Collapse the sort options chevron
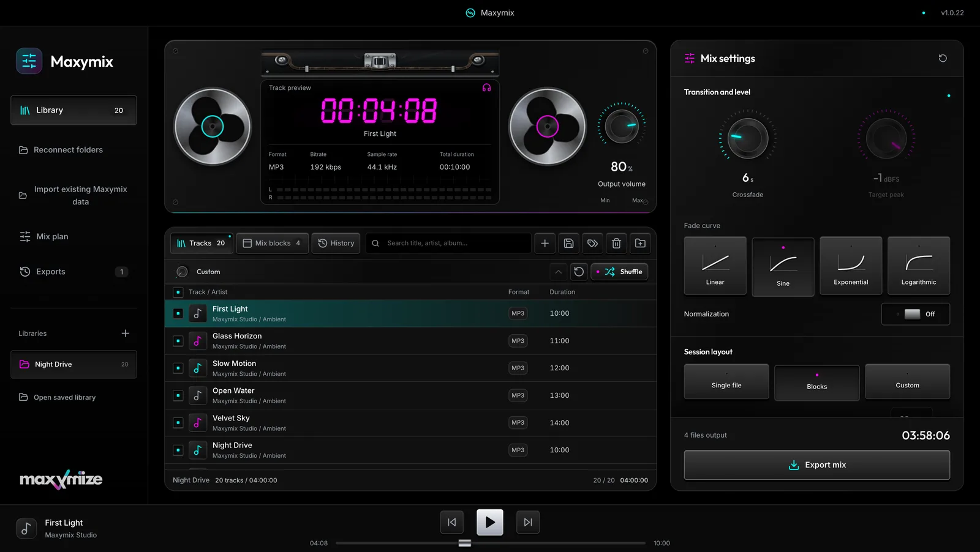Image resolution: width=980 pixels, height=552 pixels. (x=558, y=272)
